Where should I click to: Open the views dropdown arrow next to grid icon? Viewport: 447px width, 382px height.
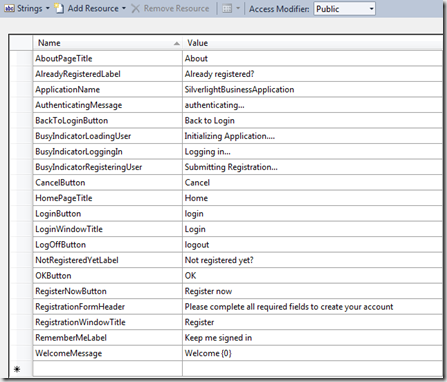click(x=238, y=9)
